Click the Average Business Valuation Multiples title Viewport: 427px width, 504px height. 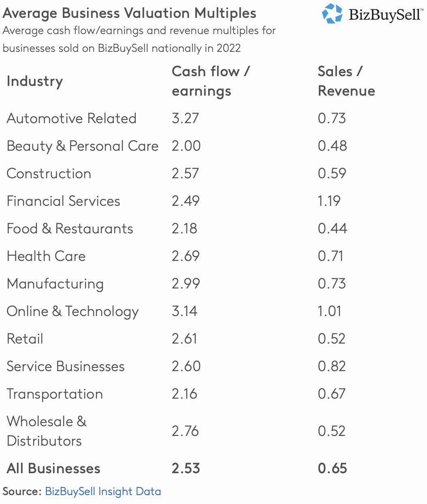point(130,13)
